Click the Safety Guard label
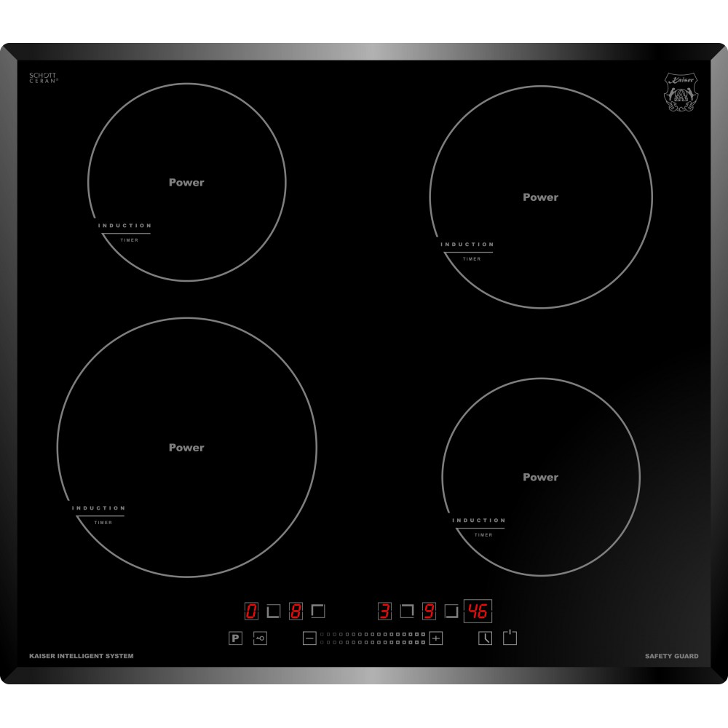Viewport: 728px width, 728px height. 671,657
